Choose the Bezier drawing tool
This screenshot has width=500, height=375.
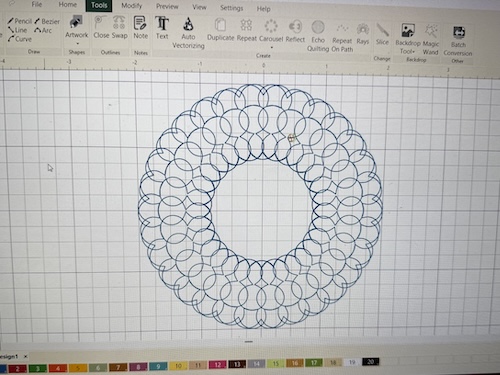point(47,21)
